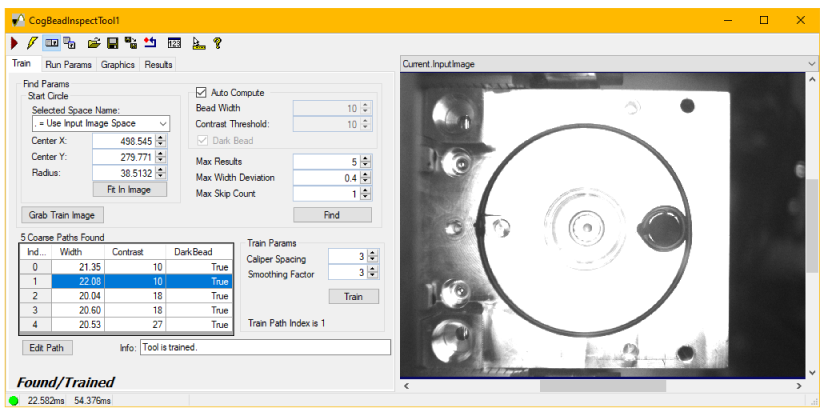
Task: Uncheck the Auto Compute checkbox
Action: pyautogui.click(x=201, y=92)
